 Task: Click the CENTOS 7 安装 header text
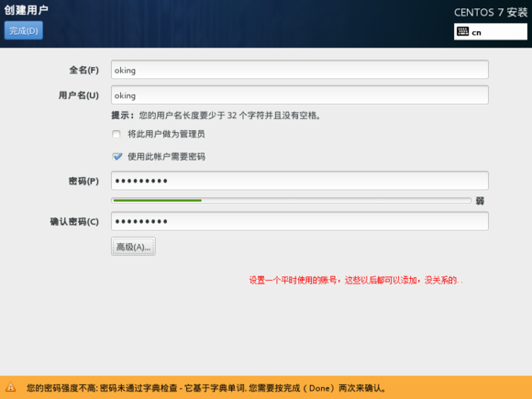coord(491,12)
